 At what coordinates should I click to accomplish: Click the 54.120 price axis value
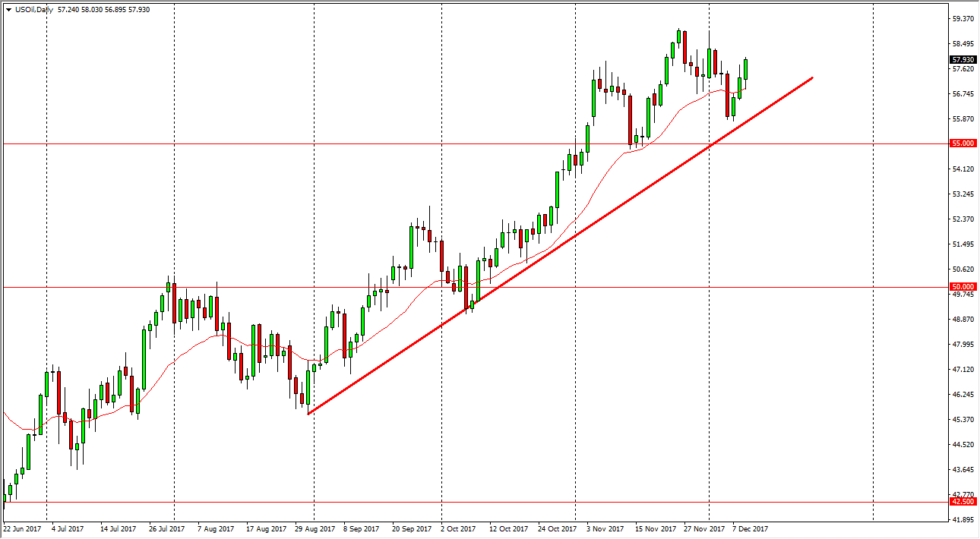pyautogui.click(x=963, y=169)
